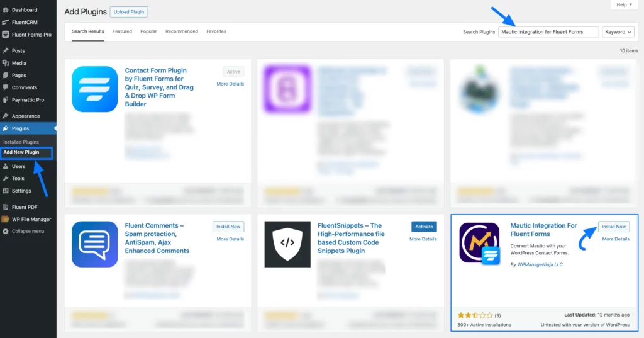Click the Media library icon

click(6, 63)
